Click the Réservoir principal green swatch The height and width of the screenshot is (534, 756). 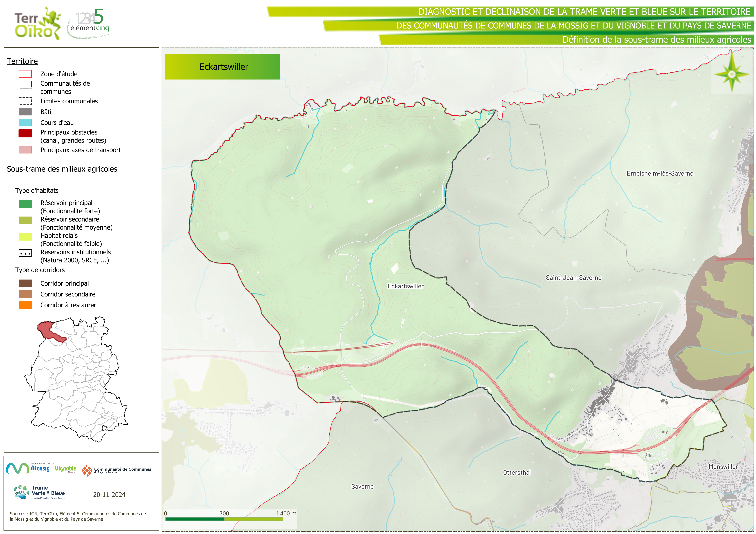coord(25,204)
